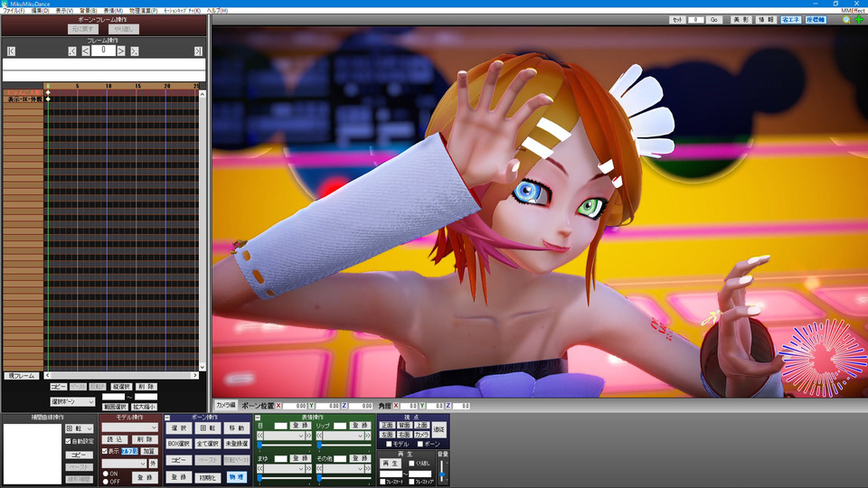Viewport: 868px width, 488px height.
Task: Click the frame number input field
Action: (104, 52)
